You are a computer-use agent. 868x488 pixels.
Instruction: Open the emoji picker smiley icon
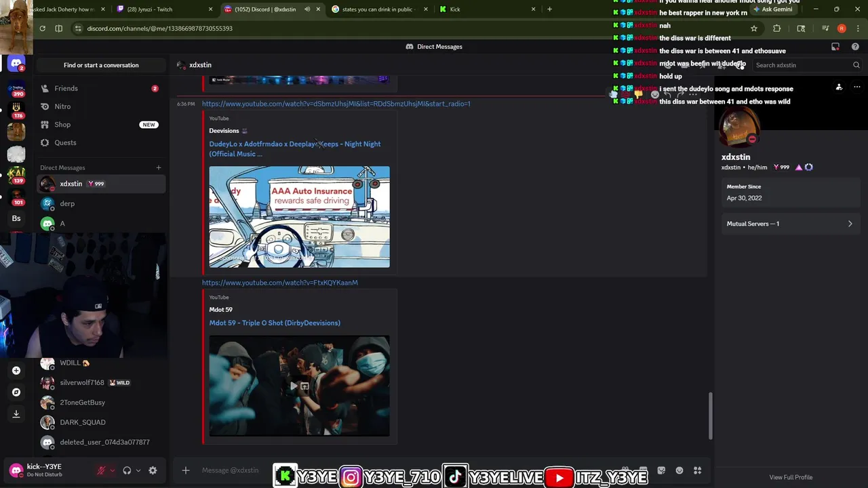point(679,470)
